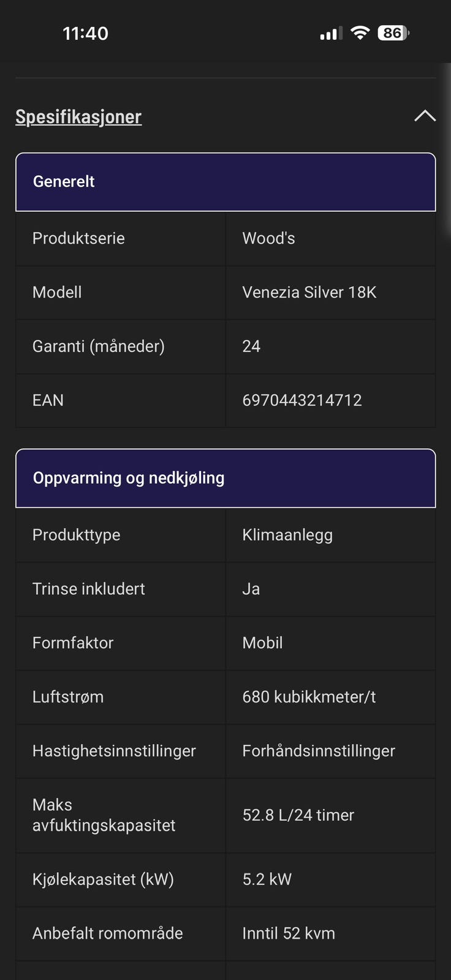Tap the Anbefalt romområde row label
This screenshot has width=451, height=980.
pyautogui.click(x=108, y=933)
